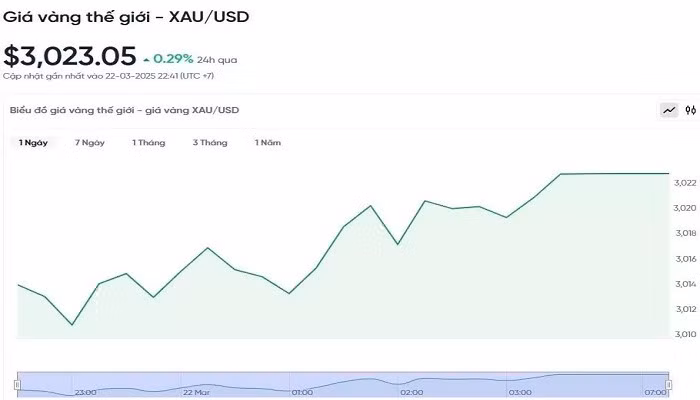Image resolution: width=700 pixels, height=400 pixels.
Task: Click the "Biểu đồ giá vàng thế giới" chart title
Action: 124,110
